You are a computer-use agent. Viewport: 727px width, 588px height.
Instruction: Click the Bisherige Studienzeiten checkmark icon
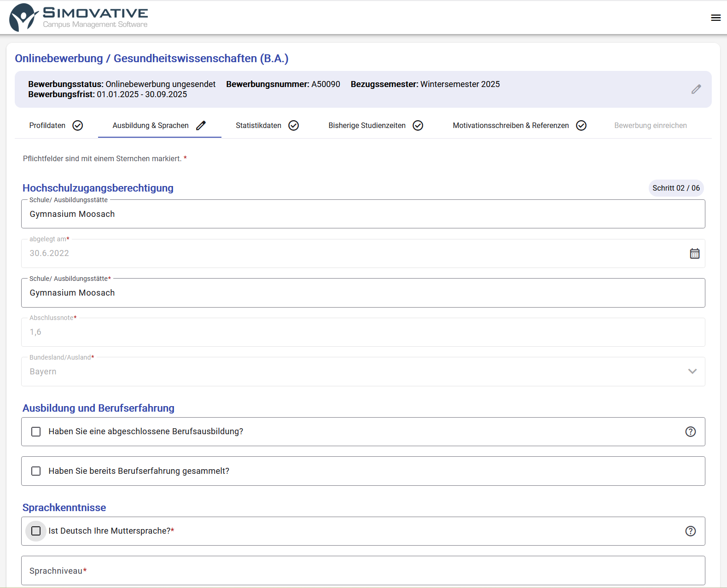coord(418,126)
